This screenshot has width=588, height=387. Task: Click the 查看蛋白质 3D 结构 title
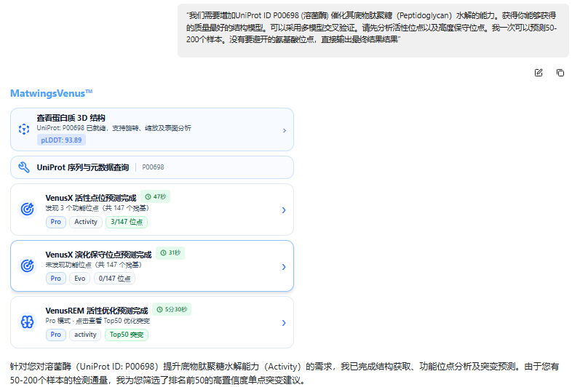pos(71,118)
